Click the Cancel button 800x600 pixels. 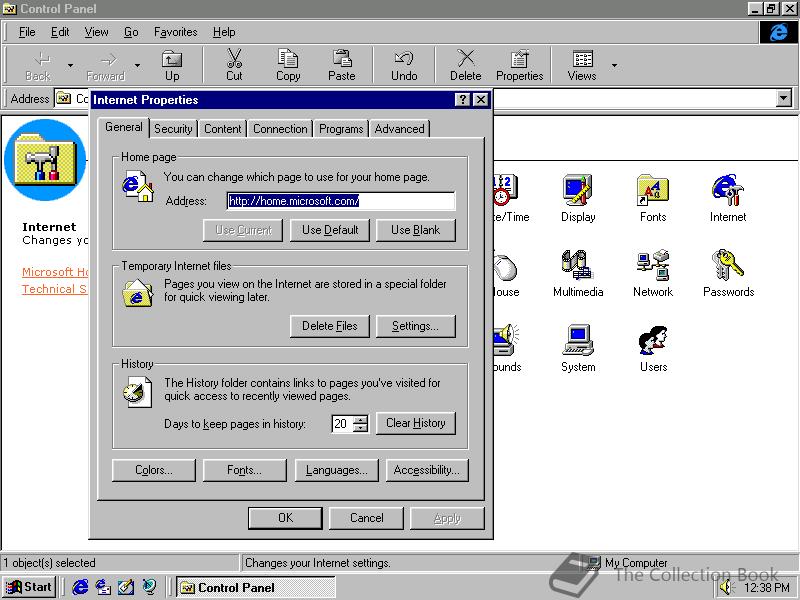(x=366, y=518)
